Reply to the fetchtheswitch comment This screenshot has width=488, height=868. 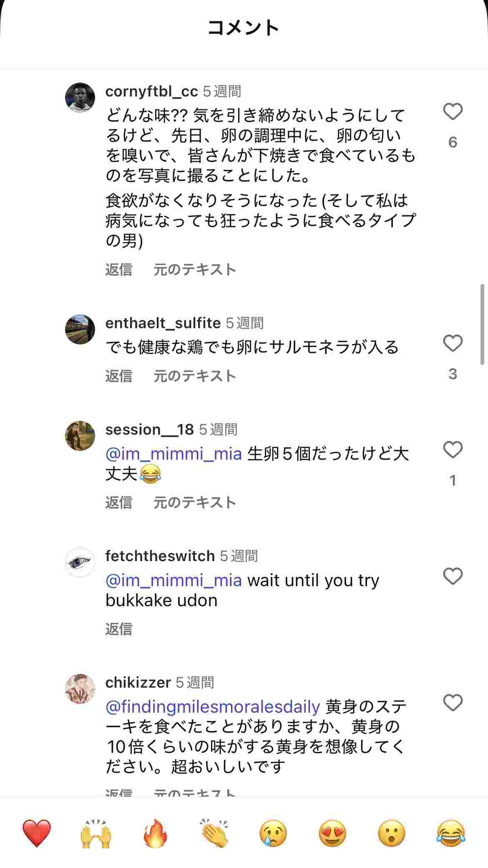point(119,629)
